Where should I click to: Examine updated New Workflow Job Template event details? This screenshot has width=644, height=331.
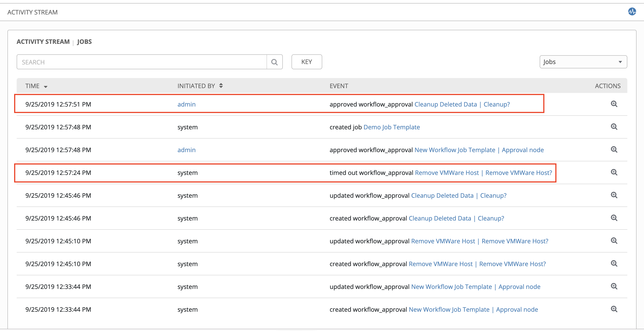pos(614,286)
